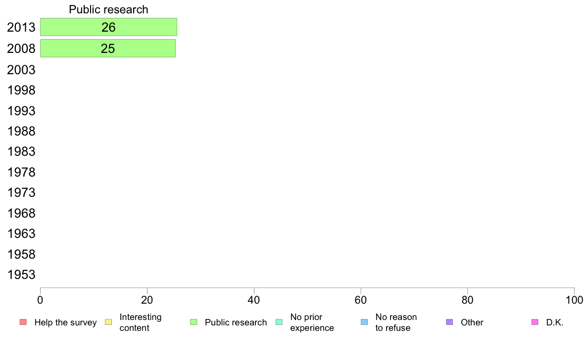Select the pink D.K. legend swatch
The width and height of the screenshot is (588, 364).
535,322
